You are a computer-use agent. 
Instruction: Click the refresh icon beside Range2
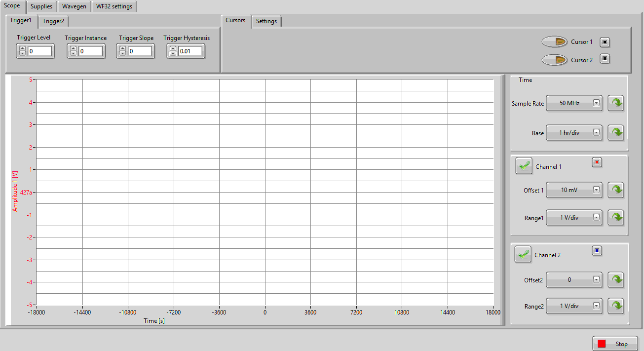pos(615,306)
